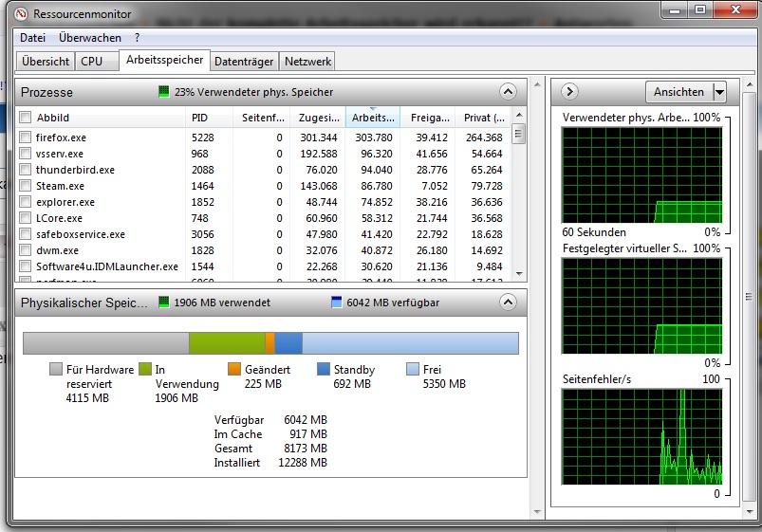Screen dimensions: 762x532
Task: Close the Ressourcenmonitor window
Action: click(735, 9)
